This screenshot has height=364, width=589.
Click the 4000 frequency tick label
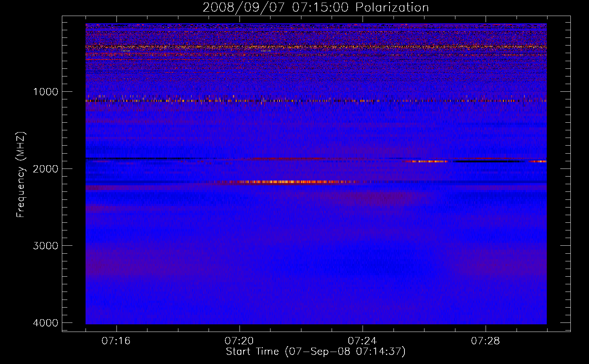point(46,323)
